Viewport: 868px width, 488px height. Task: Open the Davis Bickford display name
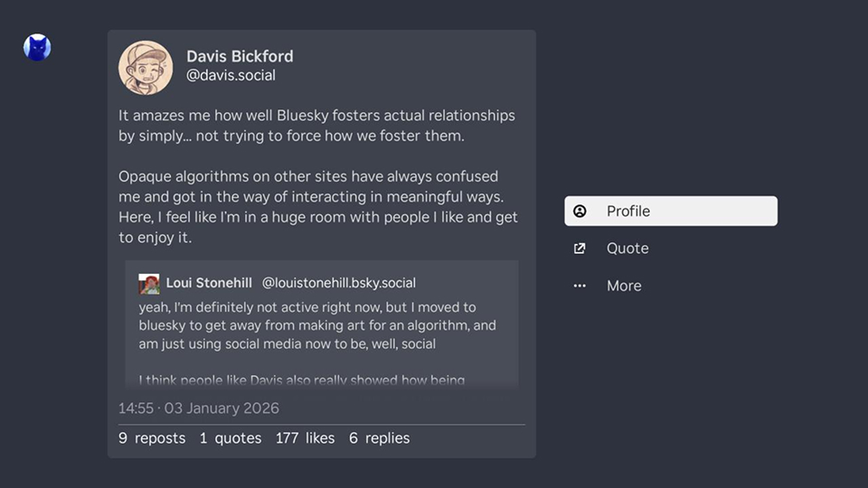(240, 56)
